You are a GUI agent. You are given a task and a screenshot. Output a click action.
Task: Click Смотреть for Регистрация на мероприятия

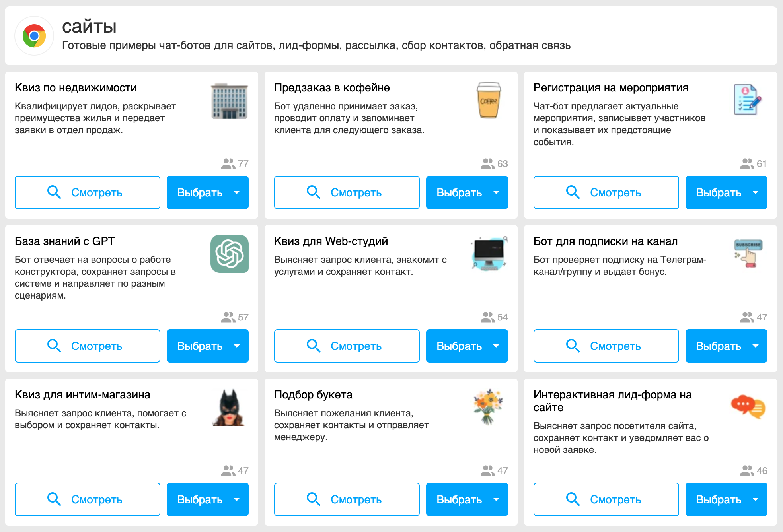click(606, 192)
